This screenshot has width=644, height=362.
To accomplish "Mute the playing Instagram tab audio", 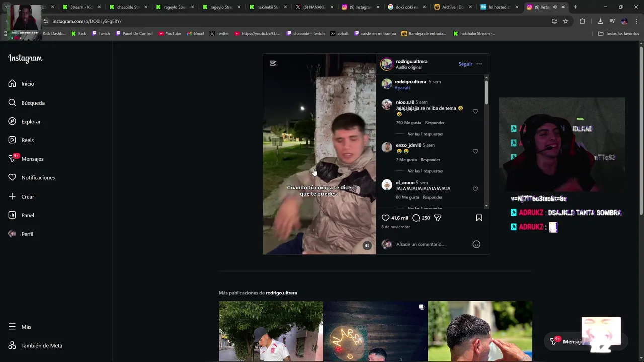I will pos(555,7).
